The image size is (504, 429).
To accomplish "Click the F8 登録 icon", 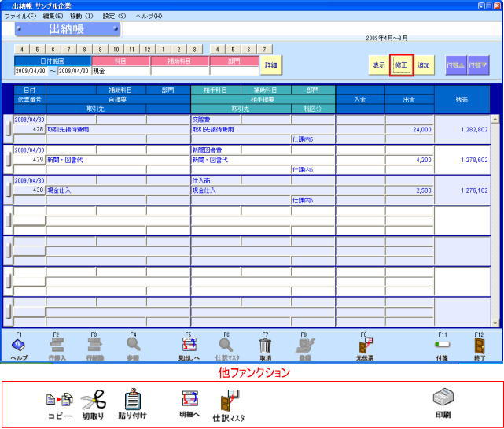I will pyautogui.click(x=304, y=346).
